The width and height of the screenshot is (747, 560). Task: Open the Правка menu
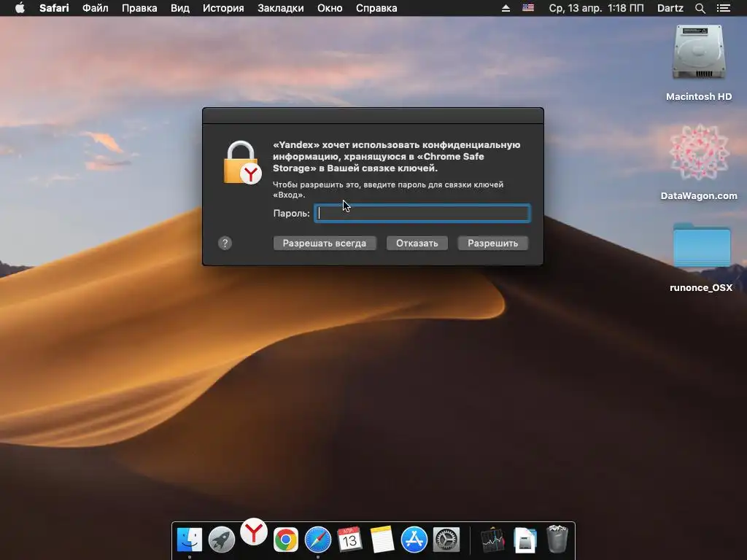(x=139, y=8)
